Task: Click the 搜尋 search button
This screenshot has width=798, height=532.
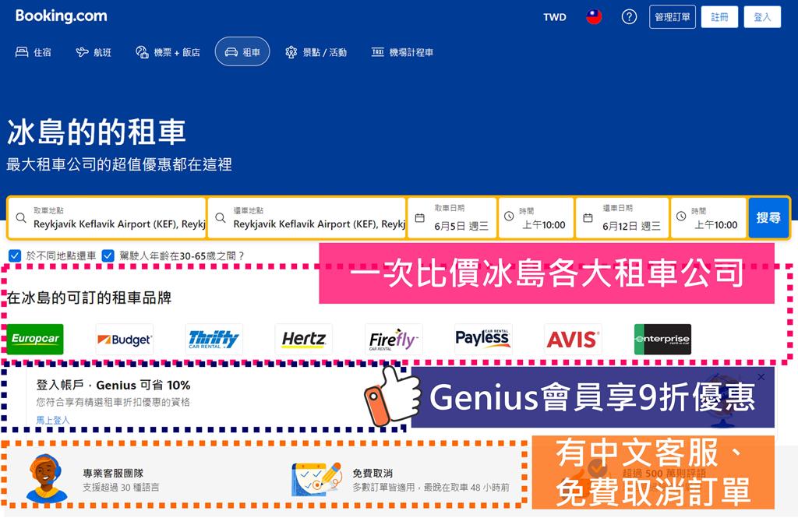Action: (x=768, y=217)
